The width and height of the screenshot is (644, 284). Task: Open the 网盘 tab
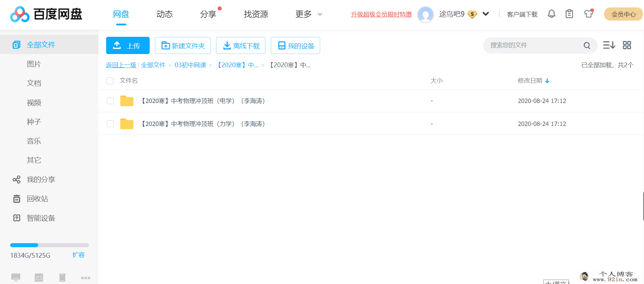121,14
